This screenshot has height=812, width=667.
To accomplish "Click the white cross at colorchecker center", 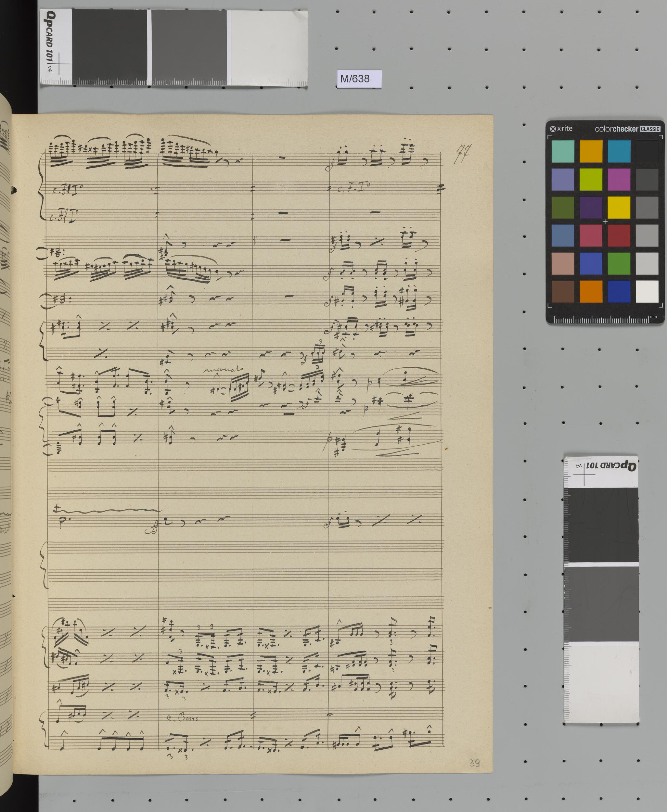I will click(605, 221).
